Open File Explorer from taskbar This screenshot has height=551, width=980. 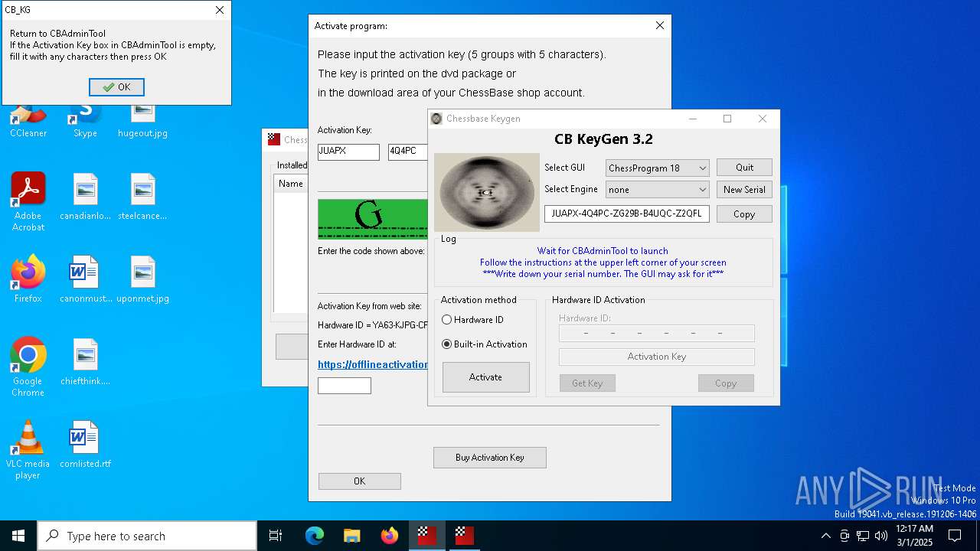click(x=351, y=536)
